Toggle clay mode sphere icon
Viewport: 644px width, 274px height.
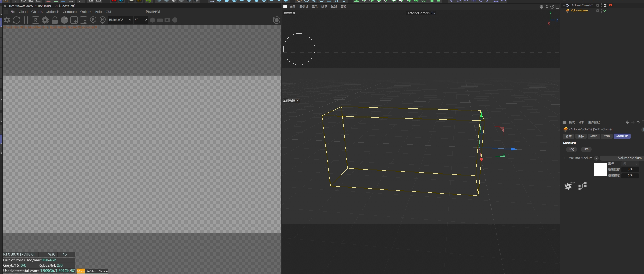click(x=64, y=20)
